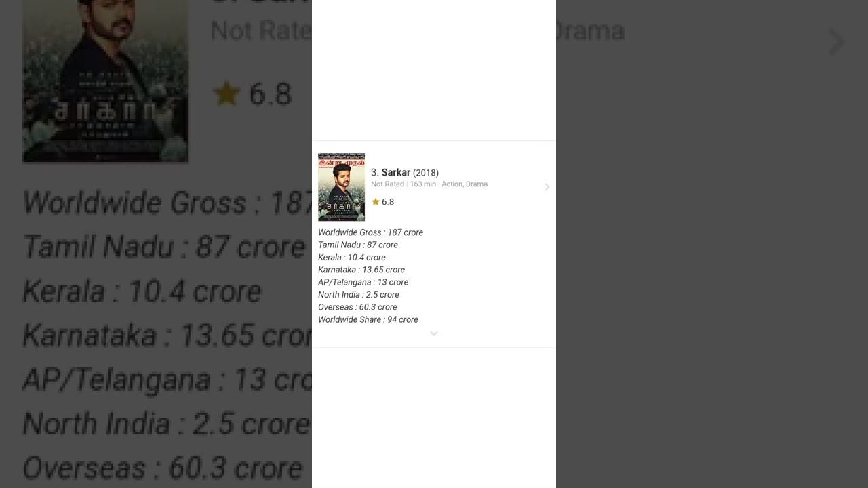Viewport: 868px width, 488px height.
Task: Click the 163 min runtime label
Action: pyautogui.click(x=422, y=184)
